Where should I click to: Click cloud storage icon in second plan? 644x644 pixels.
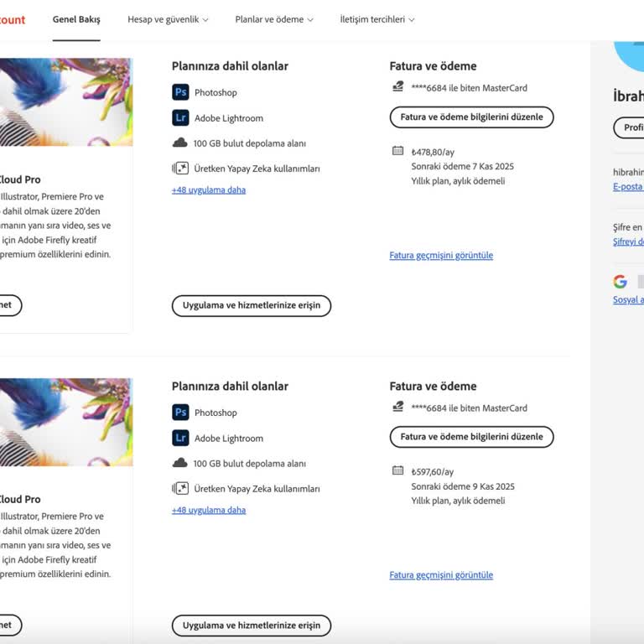(x=180, y=463)
